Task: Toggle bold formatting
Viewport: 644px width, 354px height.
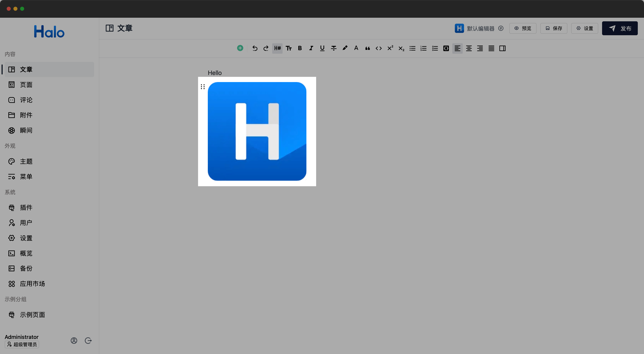Action: coord(300,48)
